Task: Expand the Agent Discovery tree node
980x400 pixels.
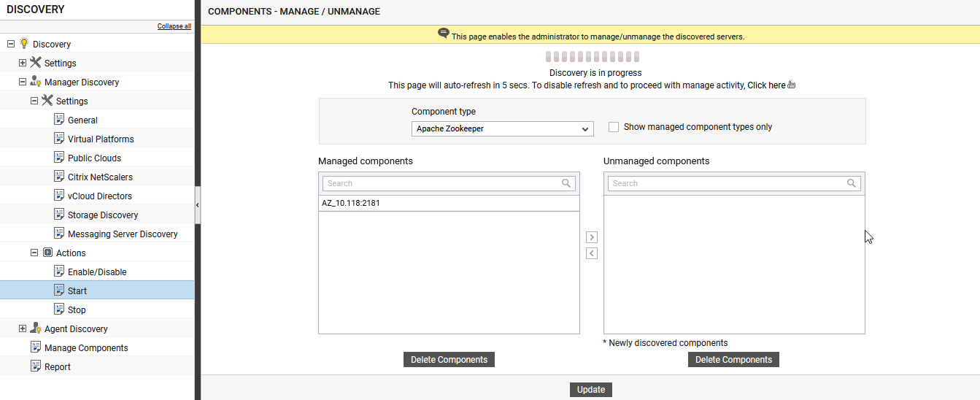Action: coord(23,328)
